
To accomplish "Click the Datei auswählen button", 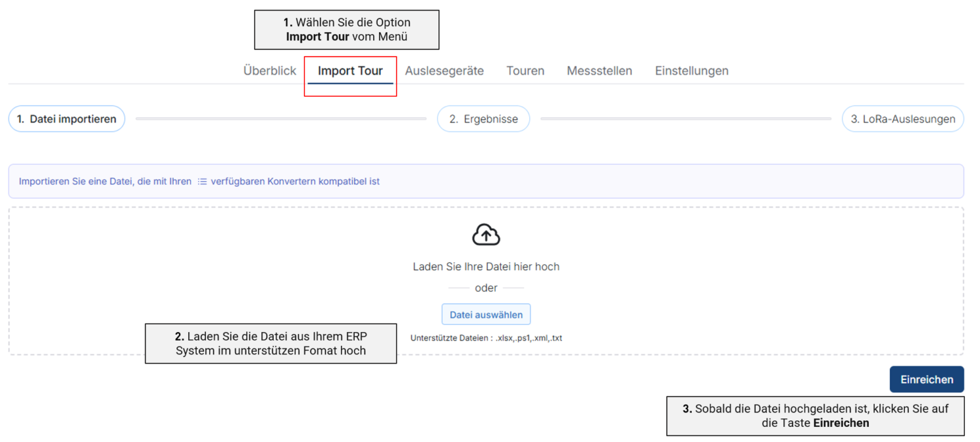I will pyautogui.click(x=486, y=314).
